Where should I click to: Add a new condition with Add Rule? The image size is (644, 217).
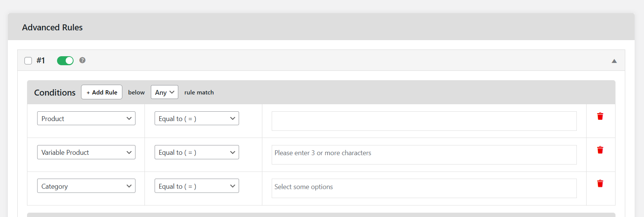pos(102,92)
